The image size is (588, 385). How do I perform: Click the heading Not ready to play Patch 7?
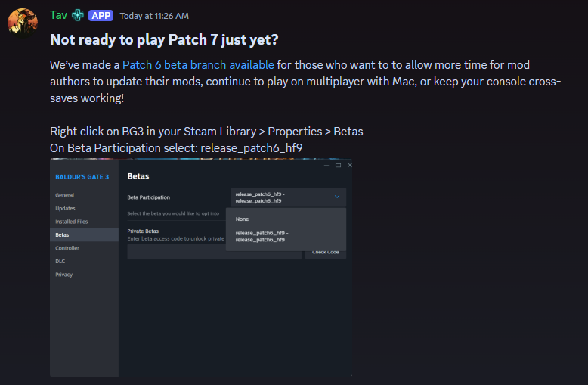click(164, 40)
